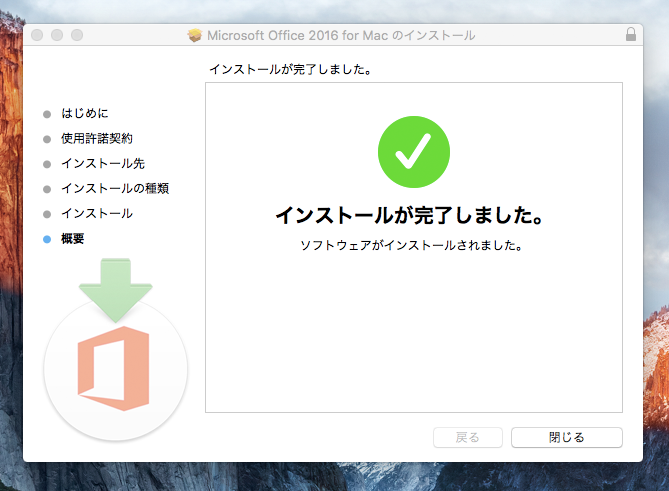Zoom the installer with the third title-bar dot
This screenshot has width=669, height=491.
coord(77,35)
